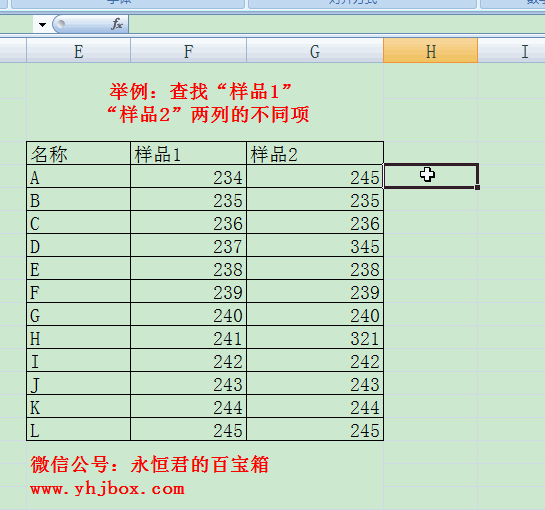Click 样品1 value 244 in row K
Viewport: 545px width, 510px height.
188,406
